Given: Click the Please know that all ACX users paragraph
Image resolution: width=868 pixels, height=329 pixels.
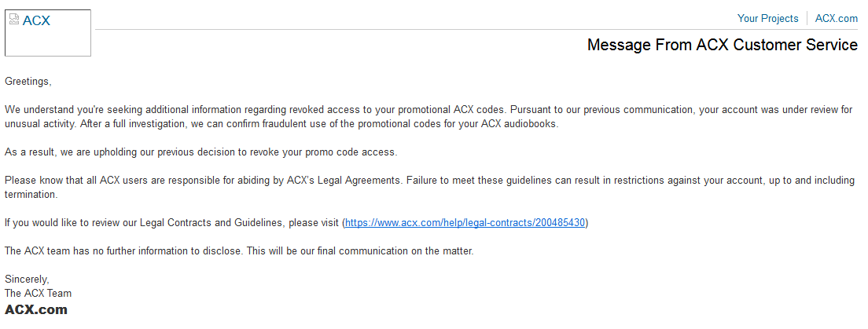Looking at the screenshot, I should pos(429,188).
